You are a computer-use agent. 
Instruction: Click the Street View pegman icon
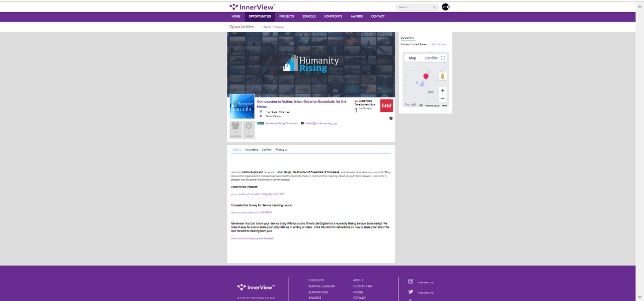tap(442, 77)
